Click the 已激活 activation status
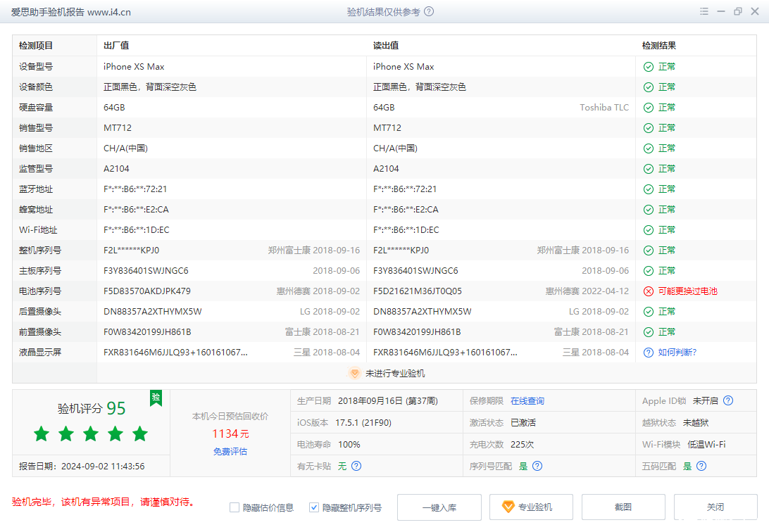This screenshot has width=769, height=532. pyautogui.click(x=523, y=423)
